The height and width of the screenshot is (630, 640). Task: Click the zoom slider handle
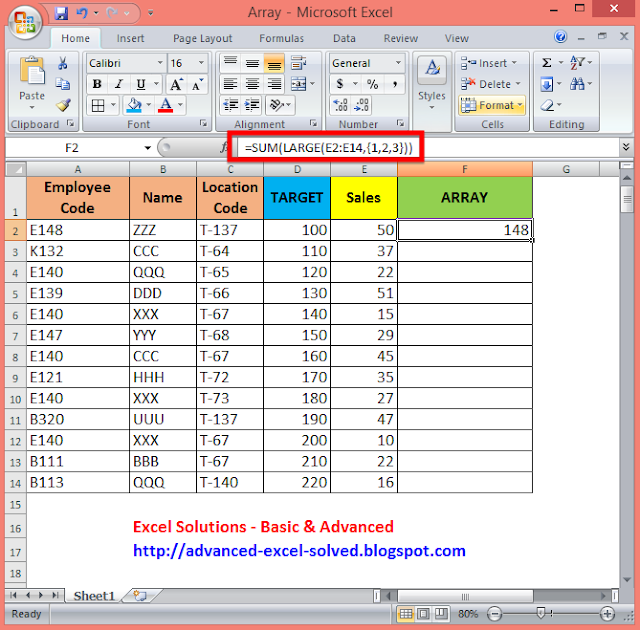click(x=541, y=613)
